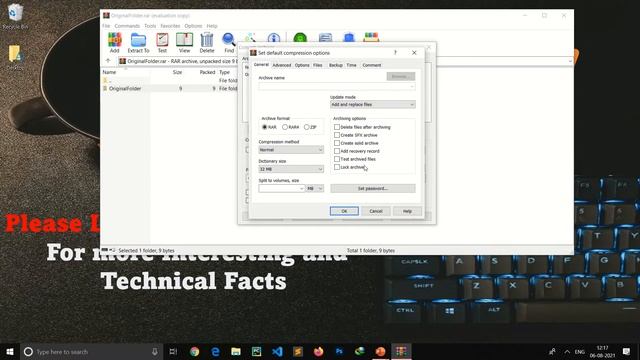Enable the Lock archive checkbox
640x360 pixels.
(337, 167)
